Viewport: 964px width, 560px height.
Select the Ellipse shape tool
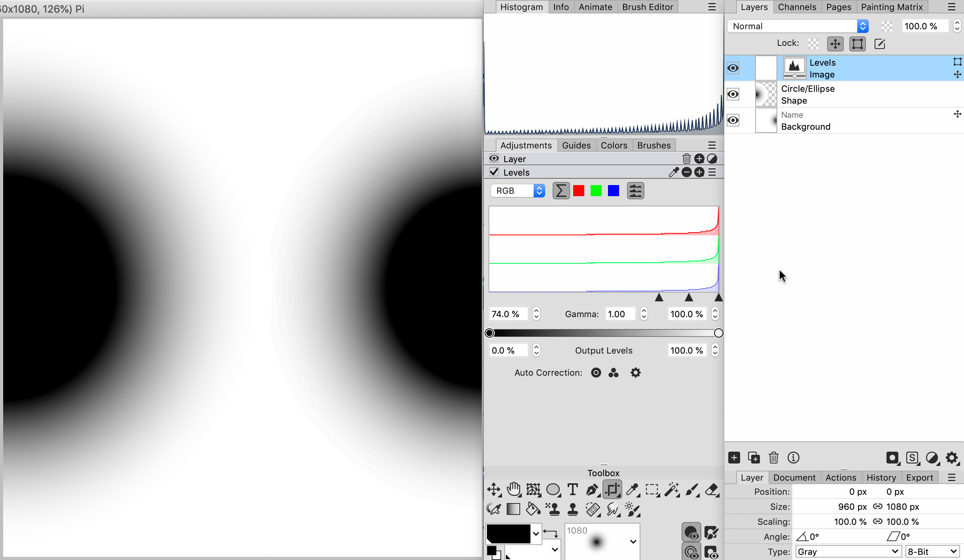click(553, 490)
